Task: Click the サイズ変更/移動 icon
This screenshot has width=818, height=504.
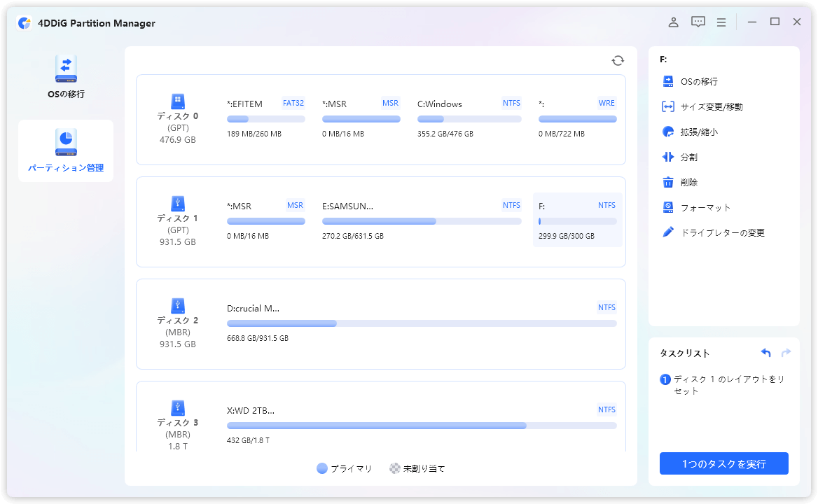Action: (667, 107)
